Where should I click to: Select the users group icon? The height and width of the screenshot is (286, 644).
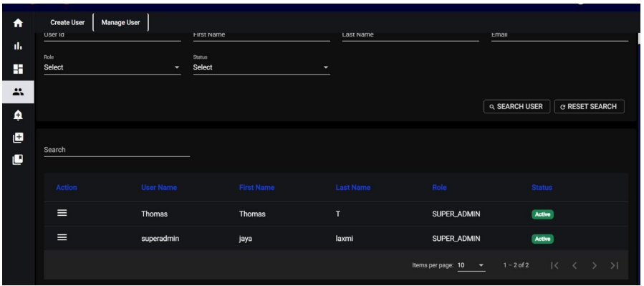pos(18,92)
